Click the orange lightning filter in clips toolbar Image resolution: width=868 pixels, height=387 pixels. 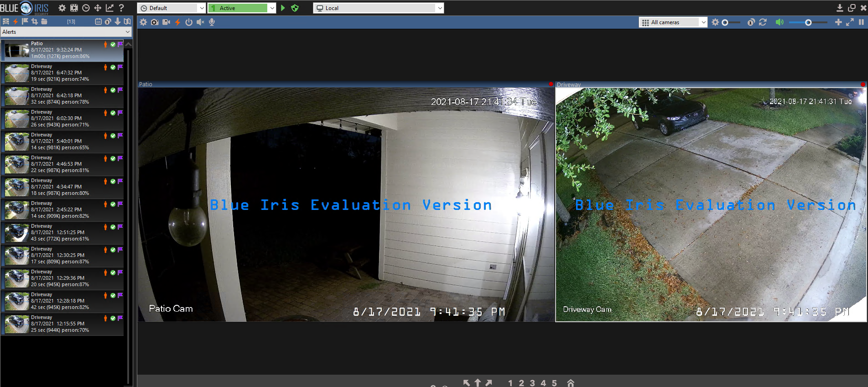[x=16, y=21]
